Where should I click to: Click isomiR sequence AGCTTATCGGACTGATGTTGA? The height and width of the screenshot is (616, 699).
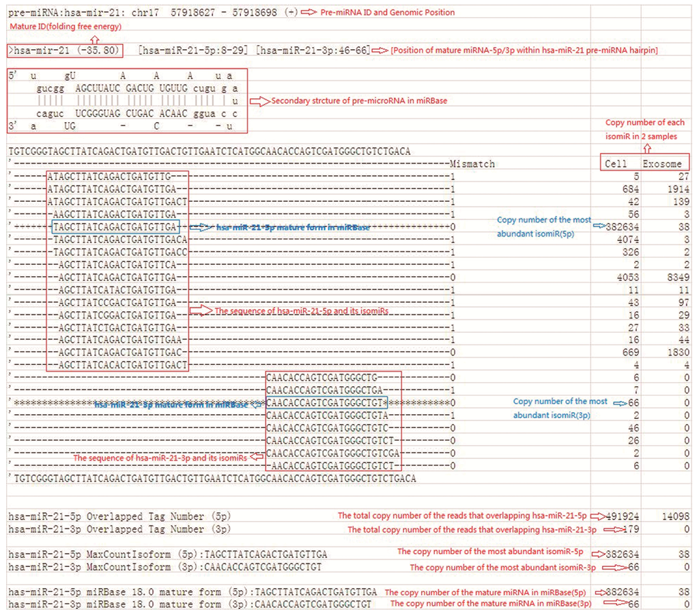point(117,315)
